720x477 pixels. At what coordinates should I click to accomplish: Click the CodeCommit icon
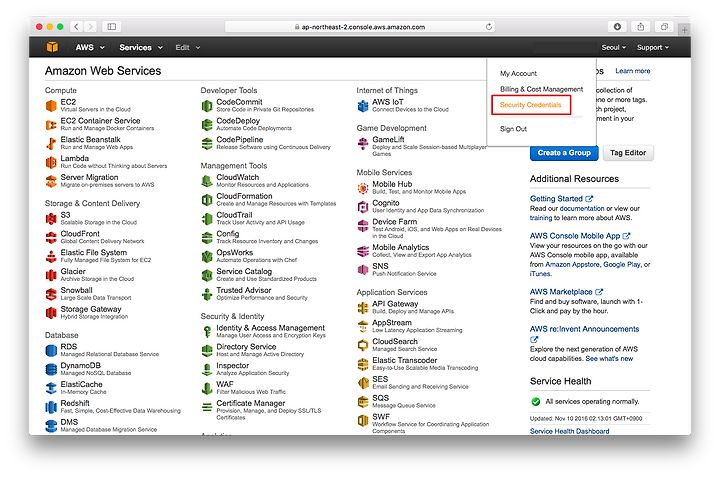tap(207, 106)
